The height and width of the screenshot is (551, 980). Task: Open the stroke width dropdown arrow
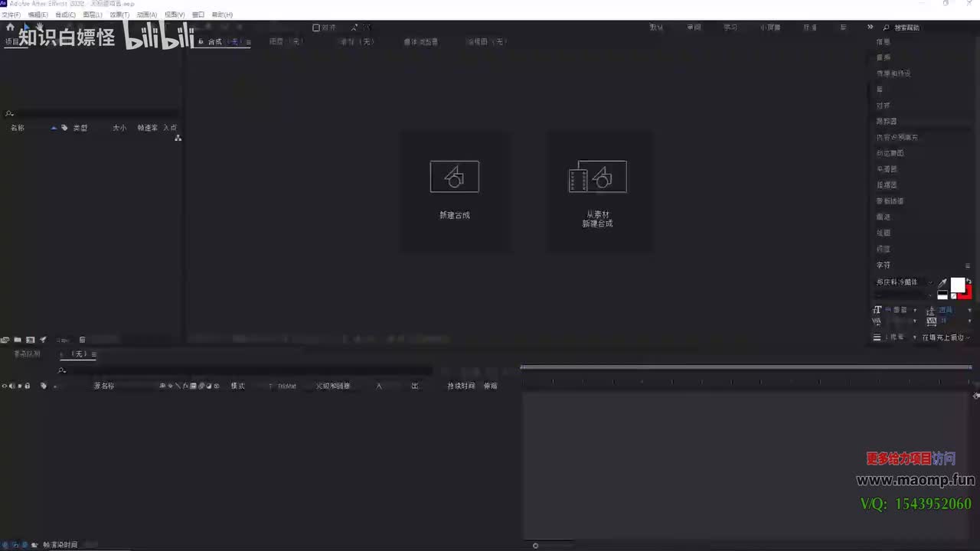pyautogui.click(x=915, y=337)
